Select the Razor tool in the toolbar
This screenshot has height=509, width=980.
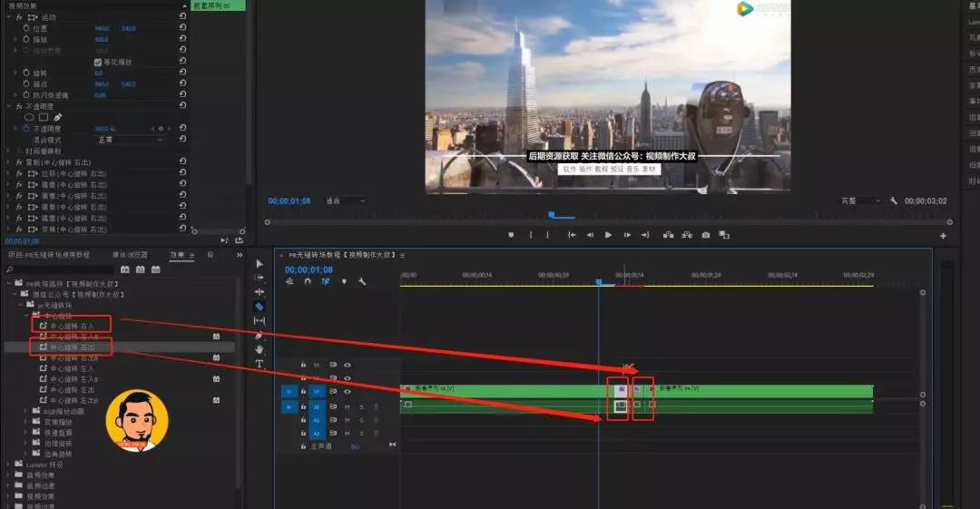click(x=260, y=307)
